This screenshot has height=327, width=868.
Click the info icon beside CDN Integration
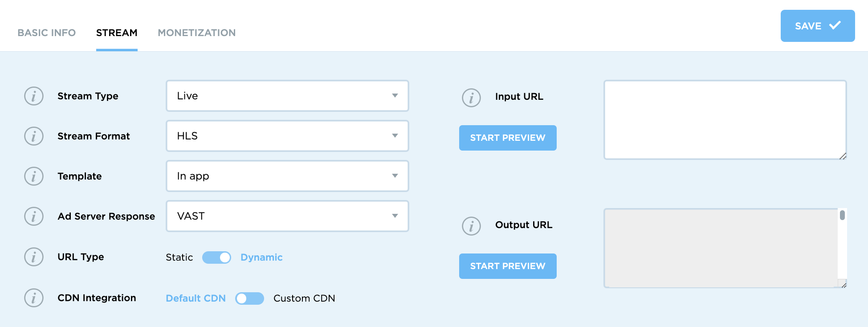click(x=34, y=298)
